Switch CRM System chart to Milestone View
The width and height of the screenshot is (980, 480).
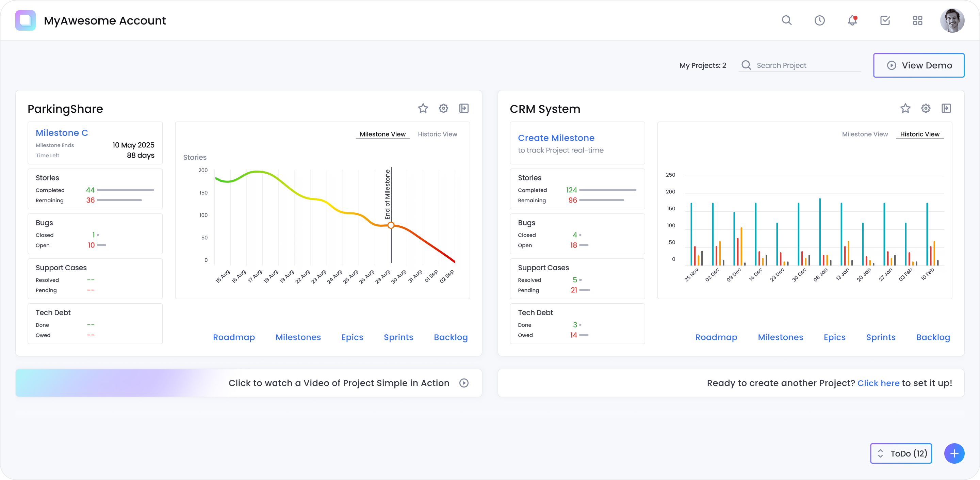pos(865,134)
